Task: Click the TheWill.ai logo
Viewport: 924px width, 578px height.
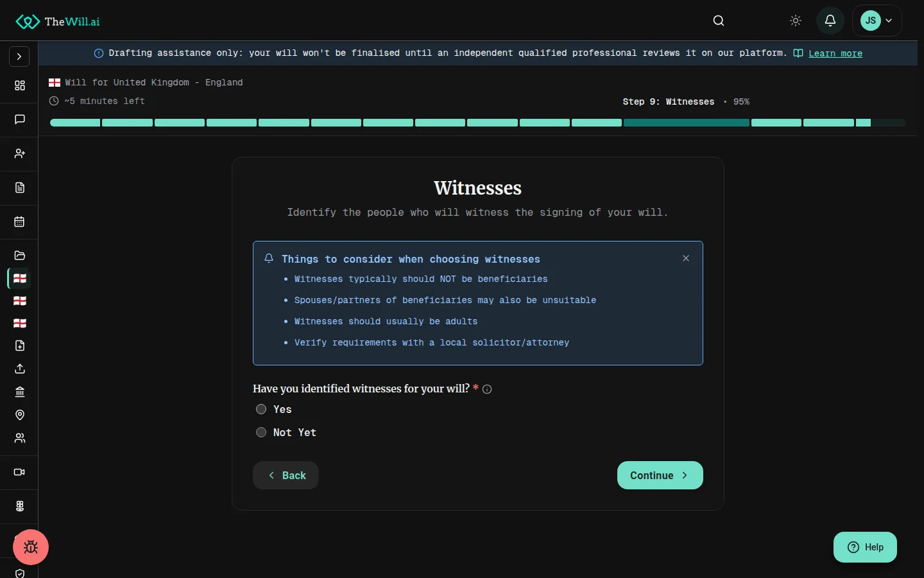Action: 58,21
